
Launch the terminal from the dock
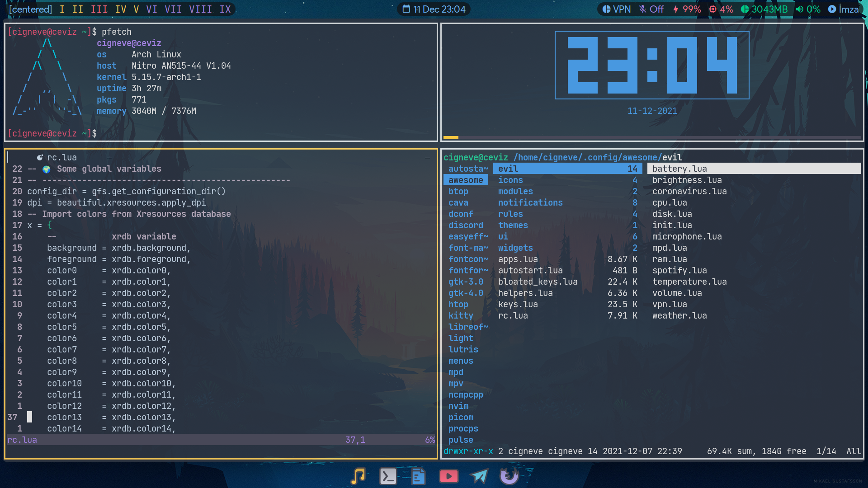(x=388, y=476)
